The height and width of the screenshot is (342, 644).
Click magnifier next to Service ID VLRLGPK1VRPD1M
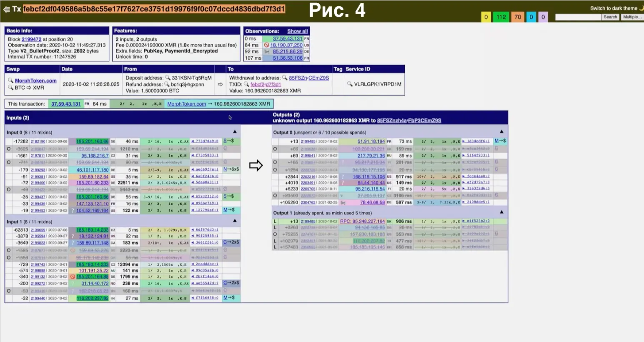coord(350,84)
